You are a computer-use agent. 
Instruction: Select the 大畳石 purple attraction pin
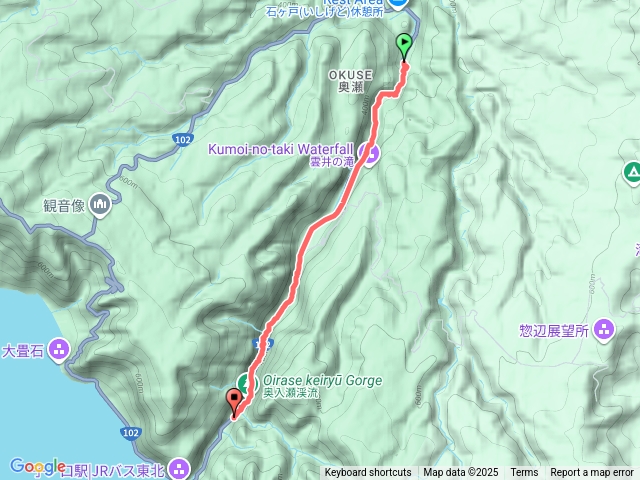(x=59, y=350)
